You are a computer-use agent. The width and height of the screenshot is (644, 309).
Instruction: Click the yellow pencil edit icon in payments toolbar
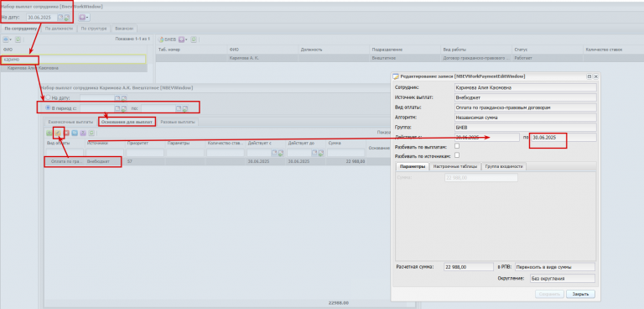(x=58, y=133)
